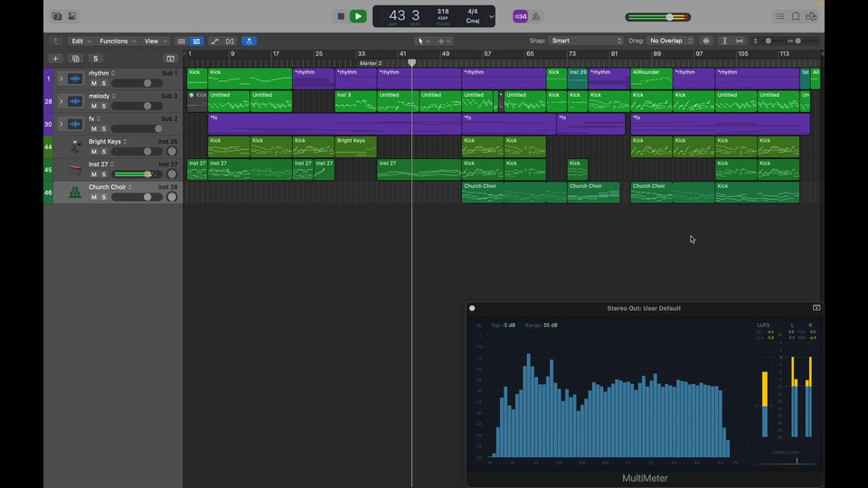Toggle the waveform zoom button
Screen dimensions: 868x488
[x=706, y=41]
